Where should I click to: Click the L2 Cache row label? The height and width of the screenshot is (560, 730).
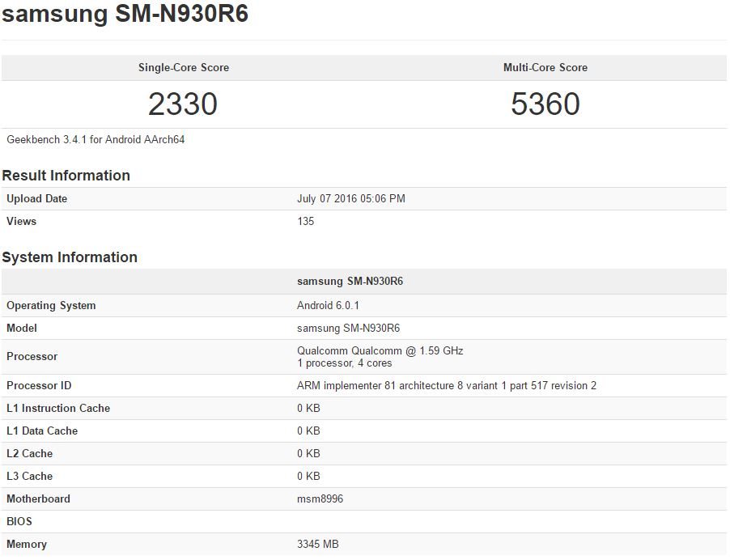point(29,454)
